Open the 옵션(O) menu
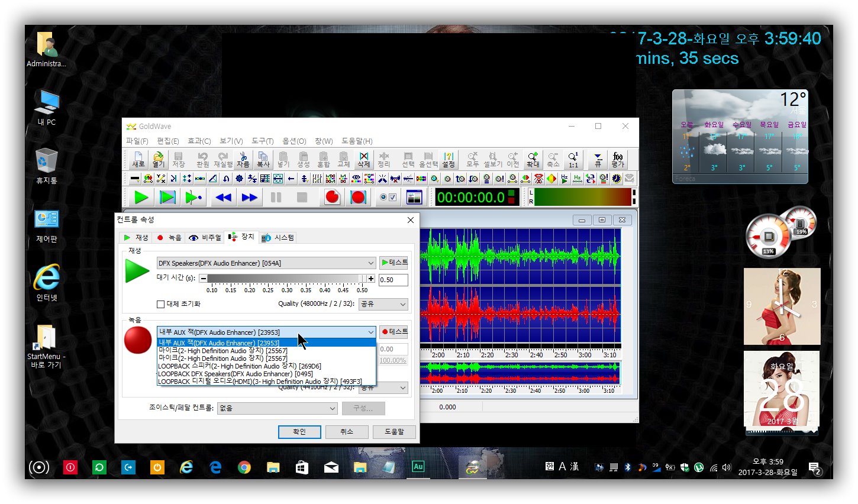Image resolution: width=858 pixels, height=504 pixels. 294,141
